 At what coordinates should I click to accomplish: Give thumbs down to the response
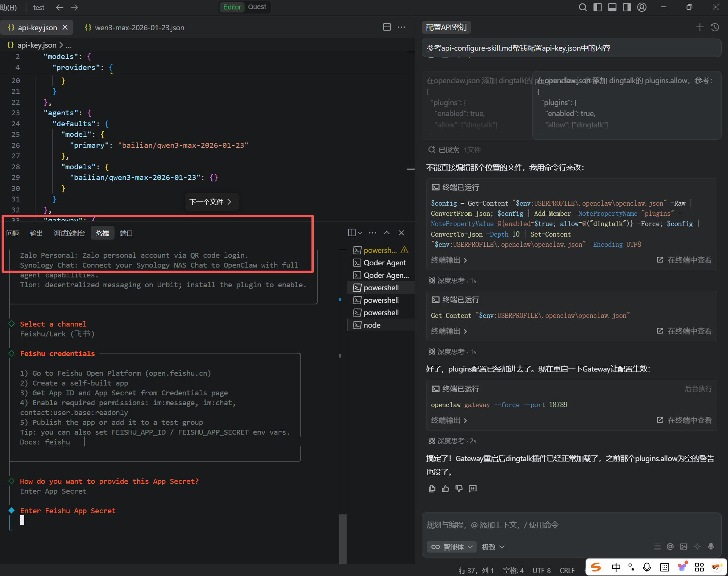point(459,489)
